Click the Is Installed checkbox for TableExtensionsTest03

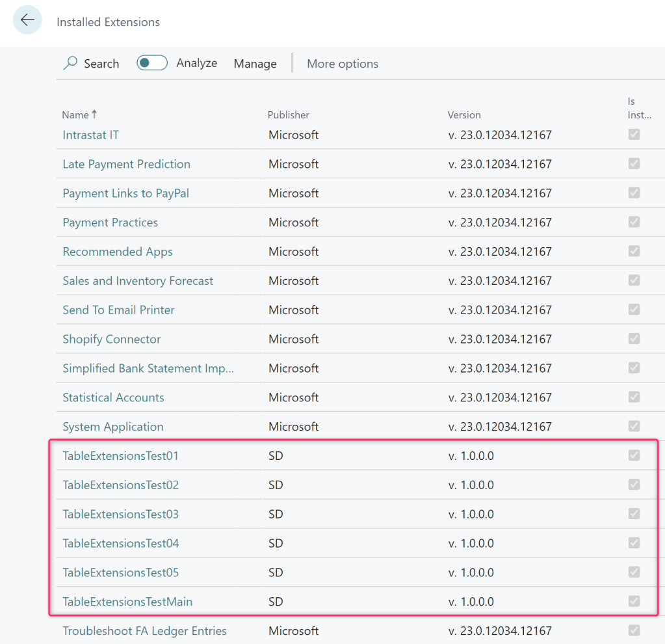pyautogui.click(x=634, y=514)
